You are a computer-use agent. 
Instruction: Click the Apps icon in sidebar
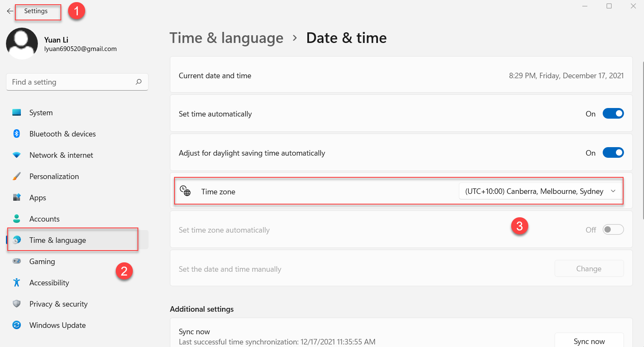(17, 198)
